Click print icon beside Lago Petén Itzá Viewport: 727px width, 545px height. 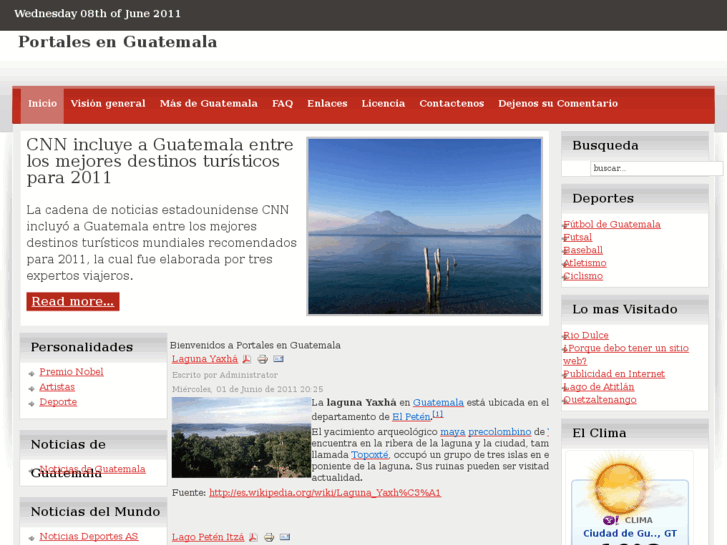[x=269, y=537]
